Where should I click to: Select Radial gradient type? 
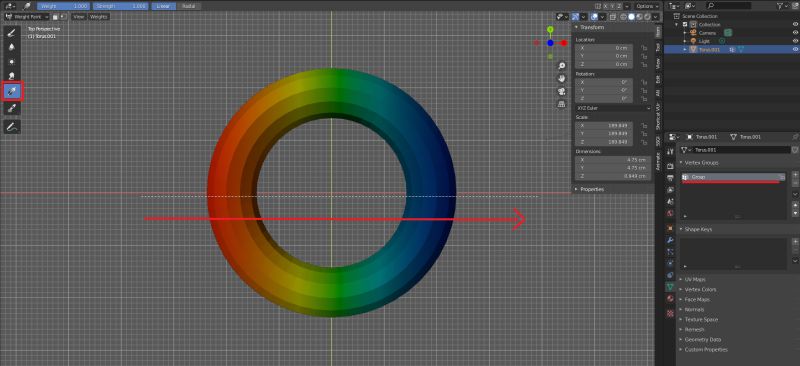[x=188, y=6]
